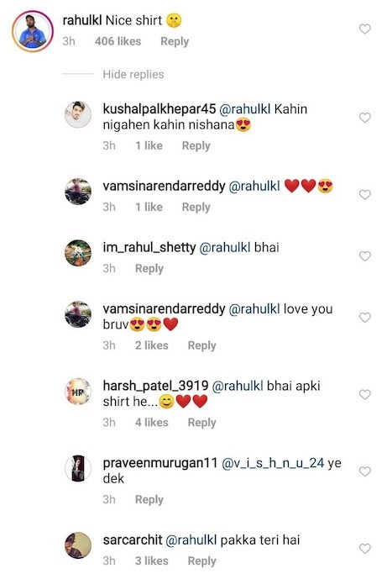Open kushalpalkhepar45's avatar
Viewport: 392px width, 579px height.
78,114
